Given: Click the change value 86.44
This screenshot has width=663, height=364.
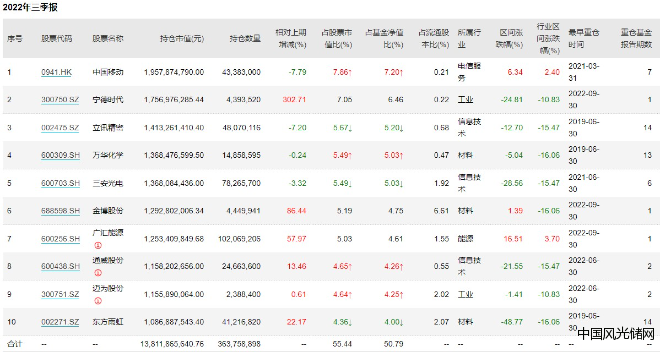Looking at the screenshot, I should (x=296, y=211).
